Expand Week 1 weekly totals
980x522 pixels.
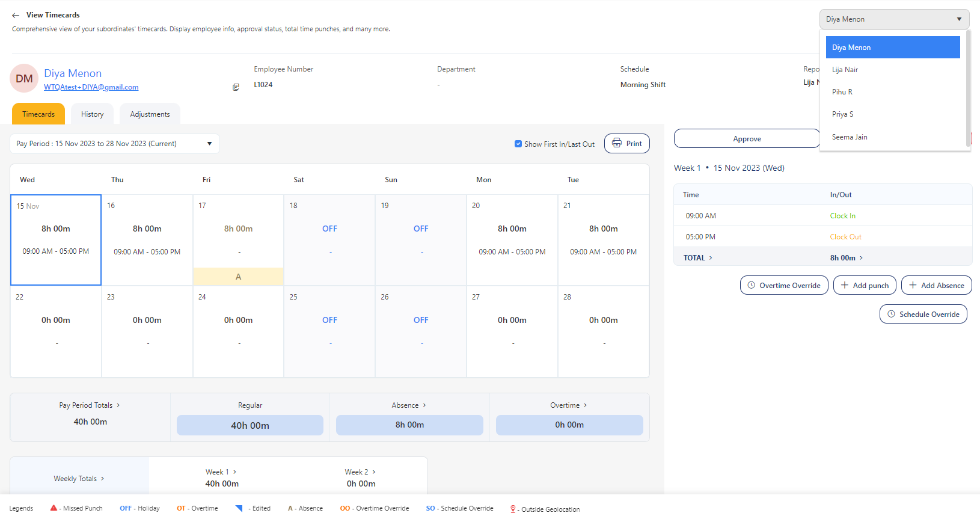pos(234,472)
